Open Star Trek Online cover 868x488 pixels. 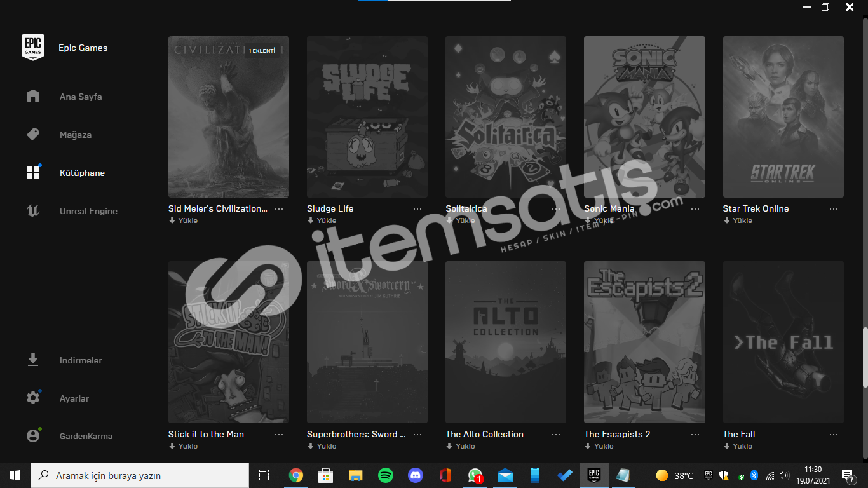783,117
